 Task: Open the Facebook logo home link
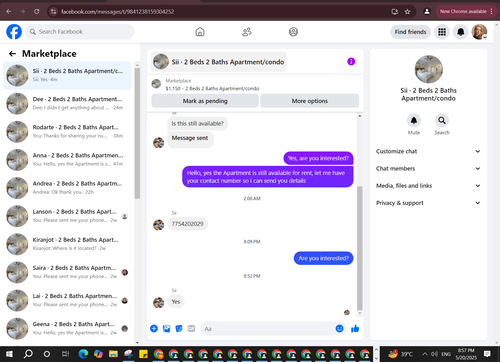(x=14, y=32)
